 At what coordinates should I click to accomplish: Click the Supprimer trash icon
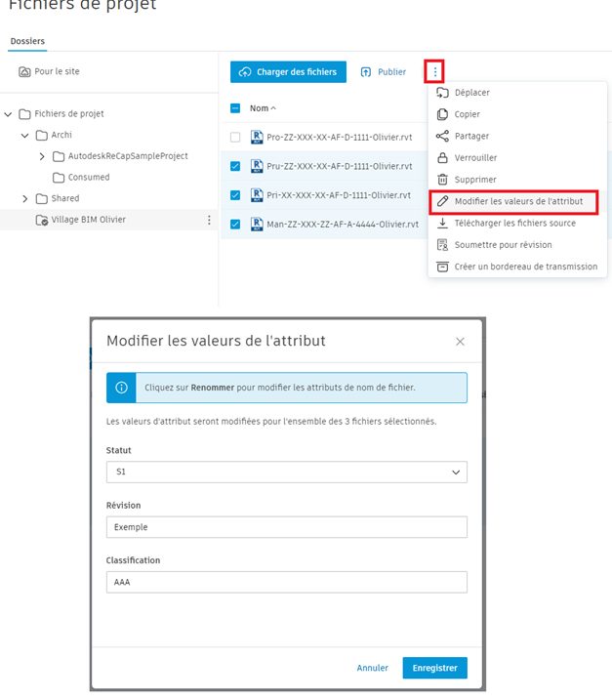(x=442, y=180)
